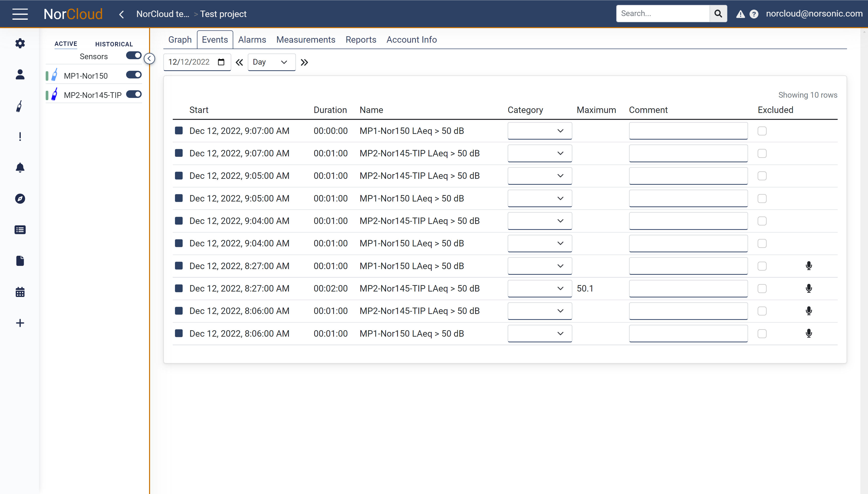Image resolution: width=868 pixels, height=494 pixels.
Task: Go to previous day with double left arrows
Action: (x=239, y=62)
